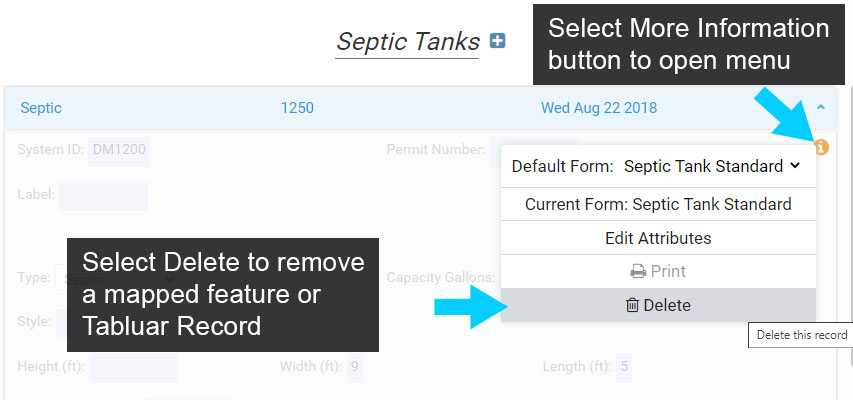Click the Label input field

click(x=103, y=195)
